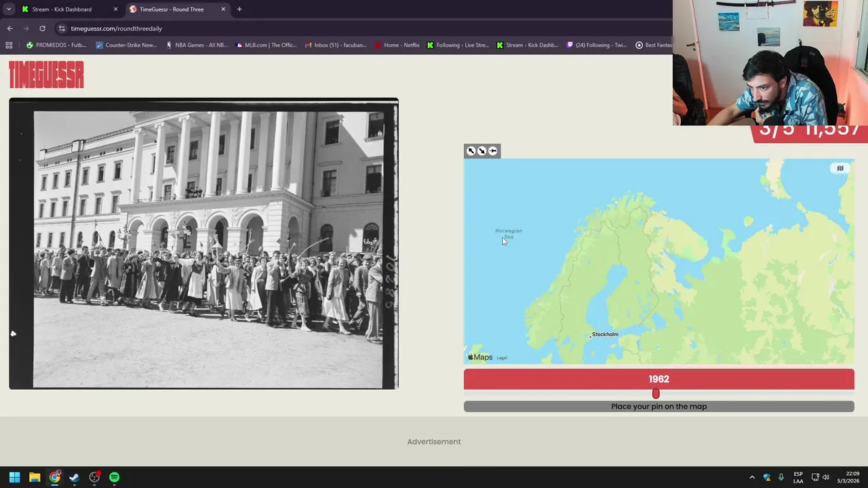This screenshot has height=488, width=868.
Task: Click the address bar URL timeguessr.com/roundthreedaily
Action: [x=117, y=28]
